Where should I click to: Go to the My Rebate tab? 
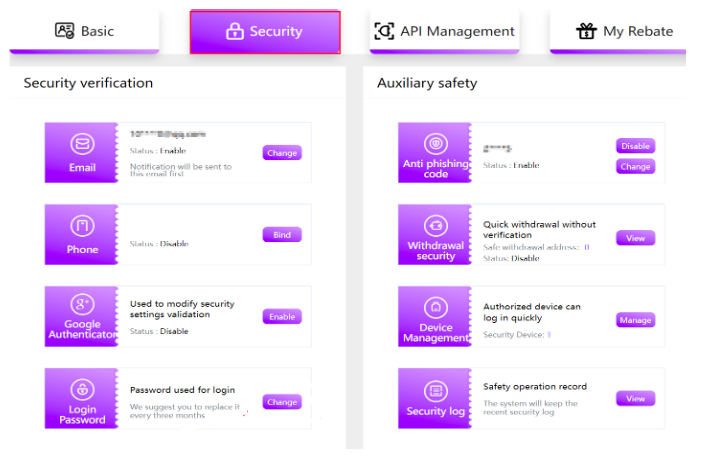[x=625, y=31]
